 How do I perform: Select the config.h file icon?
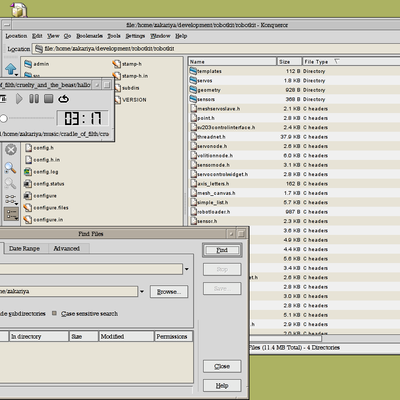tap(29, 148)
